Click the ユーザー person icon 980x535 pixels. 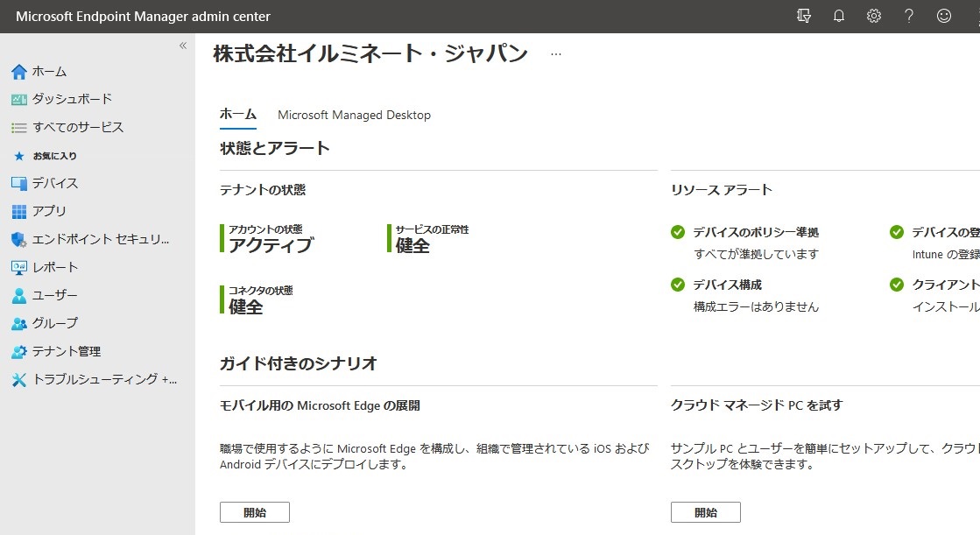pyautogui.click(x=19, y=296)
